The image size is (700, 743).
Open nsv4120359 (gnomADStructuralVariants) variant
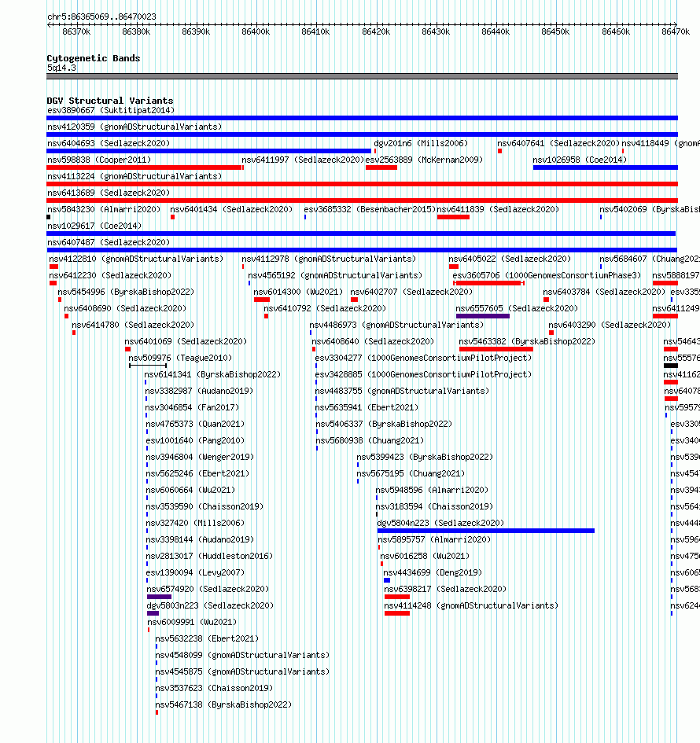tap(134, 127)
